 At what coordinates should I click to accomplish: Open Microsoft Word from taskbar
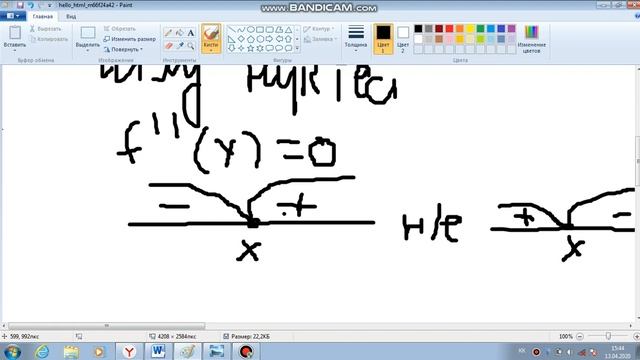(158, 351)
